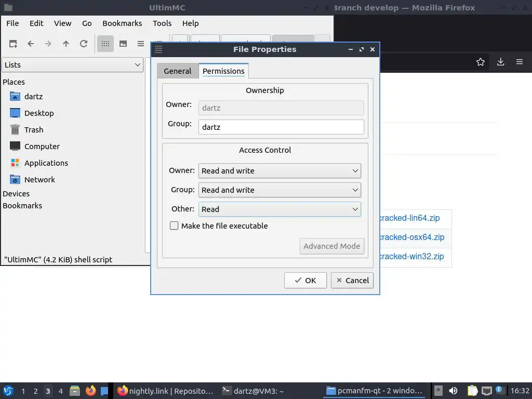The width and height of the screenshot is (532, 399).
Task: Open the Help menu
Action: (190, 23)
